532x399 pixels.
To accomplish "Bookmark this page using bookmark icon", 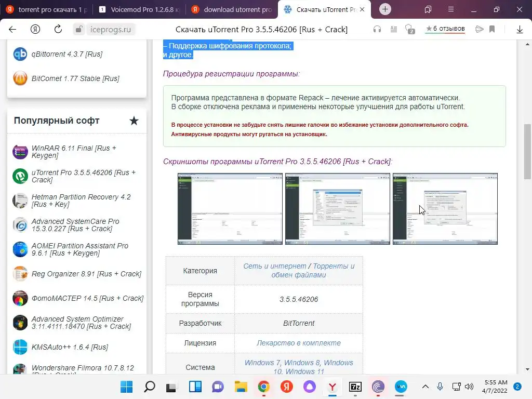I will pos(492,29).
